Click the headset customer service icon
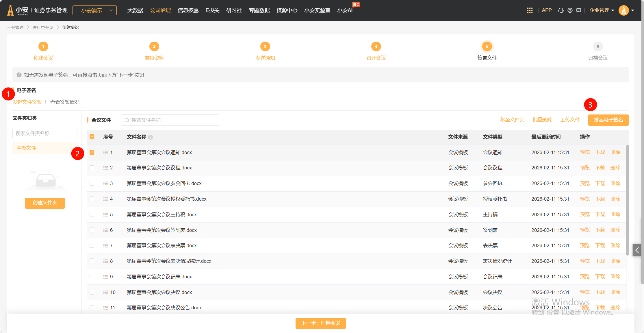This screenshot has width=644, height=333. [561, 10]
